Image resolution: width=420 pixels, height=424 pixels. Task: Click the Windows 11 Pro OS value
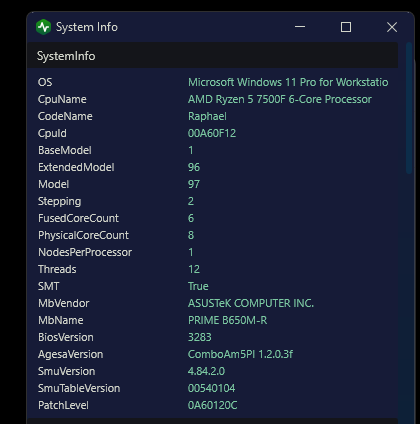pyautogui.click(x=288, y=82)
